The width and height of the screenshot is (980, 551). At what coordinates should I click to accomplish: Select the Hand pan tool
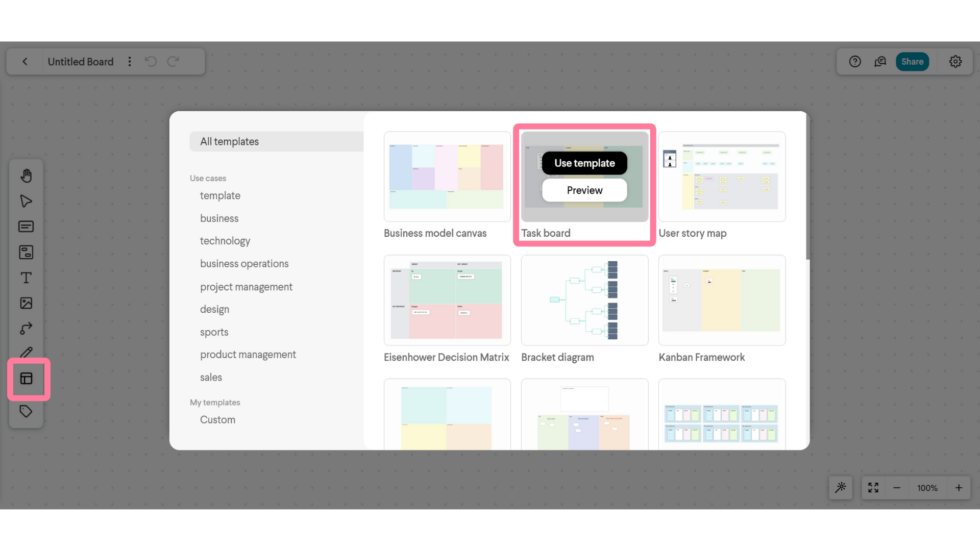pyautogui.click(x=26, y=176)
